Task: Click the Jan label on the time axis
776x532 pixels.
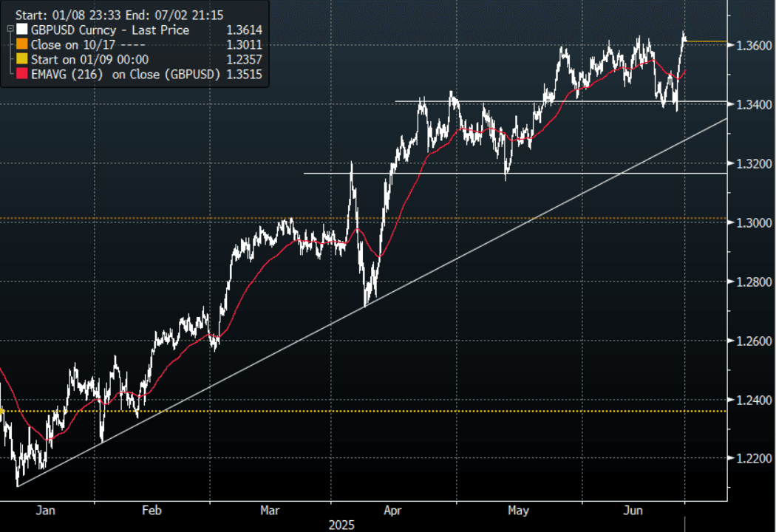Action: tap(45, 510)
